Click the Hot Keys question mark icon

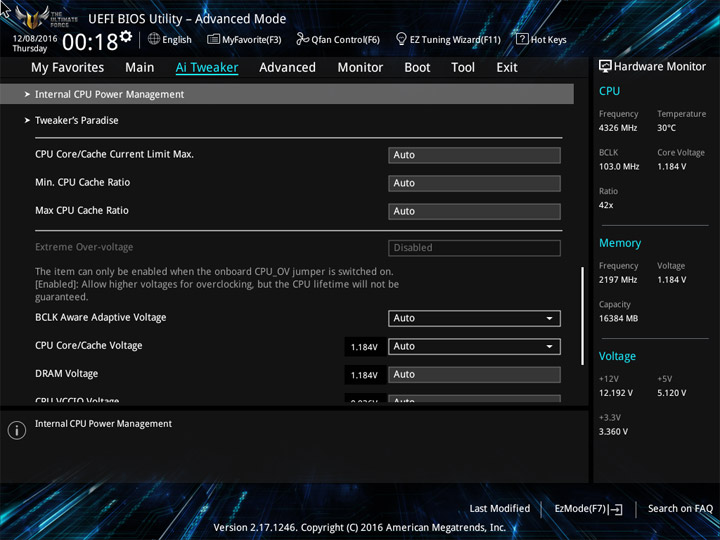[x=522, y=39]
